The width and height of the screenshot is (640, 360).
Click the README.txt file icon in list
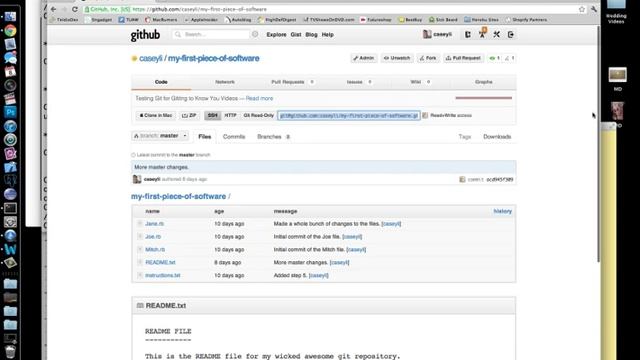(140, 262)
